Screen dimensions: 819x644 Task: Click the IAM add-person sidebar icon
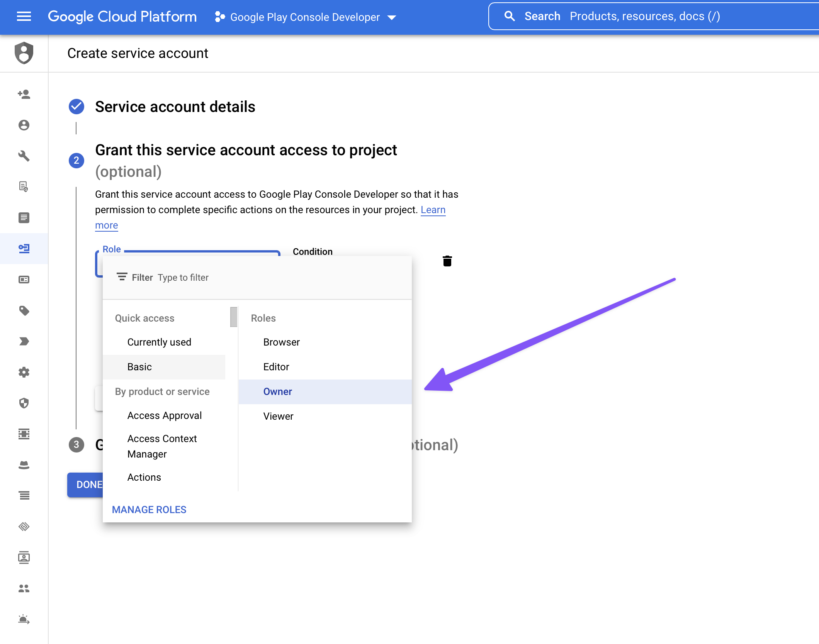(24, 94)
